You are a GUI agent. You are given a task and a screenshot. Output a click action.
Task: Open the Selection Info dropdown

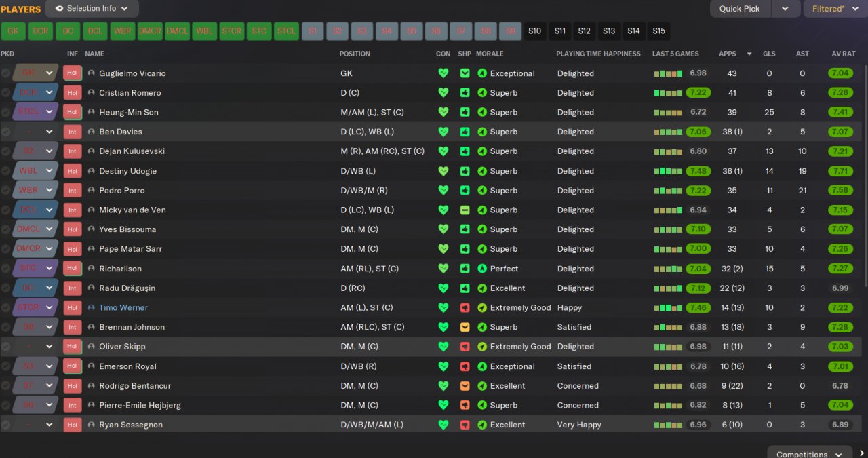tap(92, 9)
